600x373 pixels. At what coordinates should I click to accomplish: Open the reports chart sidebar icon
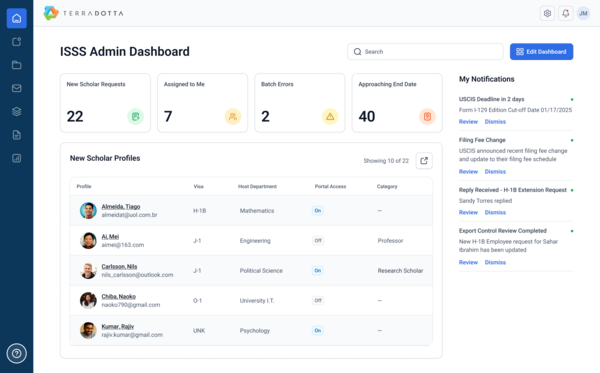point(16,158)
